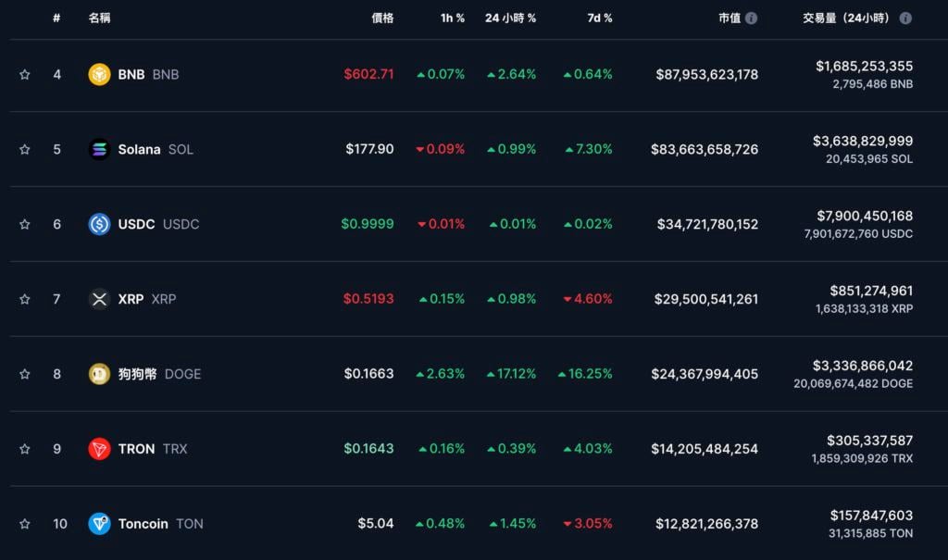Show info icon beside 市值 header
This screenshot has width=948, height=560.
pyautogui.click(x=752, y=19)
